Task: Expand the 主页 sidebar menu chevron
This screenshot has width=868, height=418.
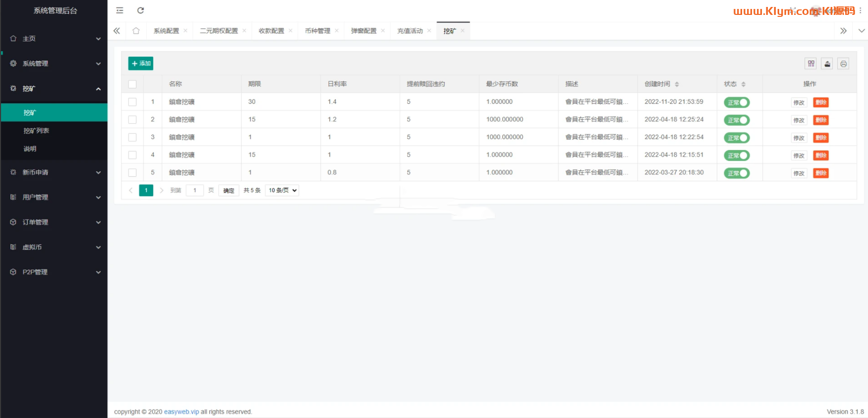Action: click(98, 39)
